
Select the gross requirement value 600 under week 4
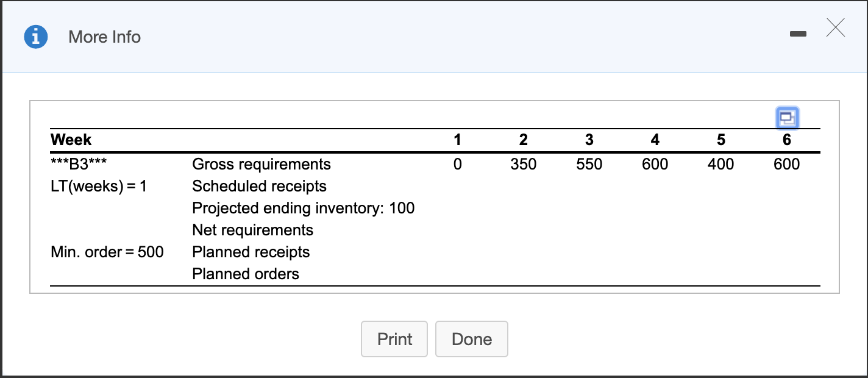click(x=655, y=164)
